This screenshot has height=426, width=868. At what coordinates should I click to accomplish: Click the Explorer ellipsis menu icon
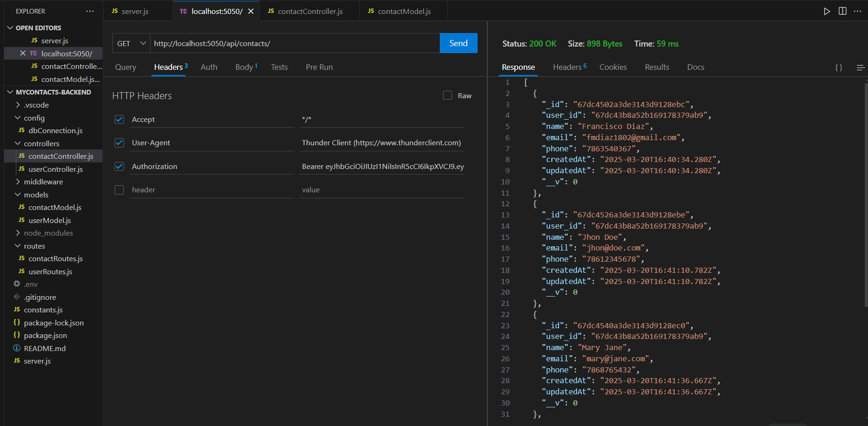click(x=89, y=11)
